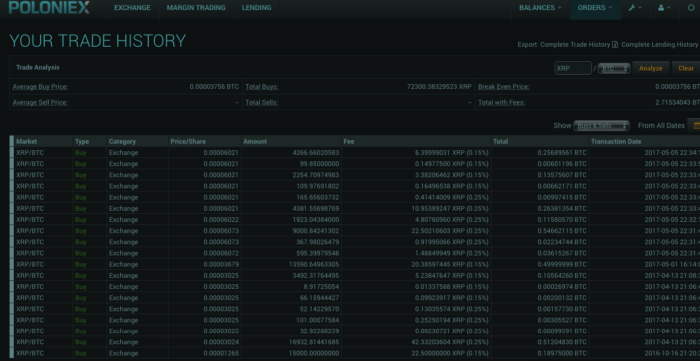The height and width of the screenshot is (361, 700).
Task: Select total cell 0.49999999 BTC
Action: (x=562, y=264)
